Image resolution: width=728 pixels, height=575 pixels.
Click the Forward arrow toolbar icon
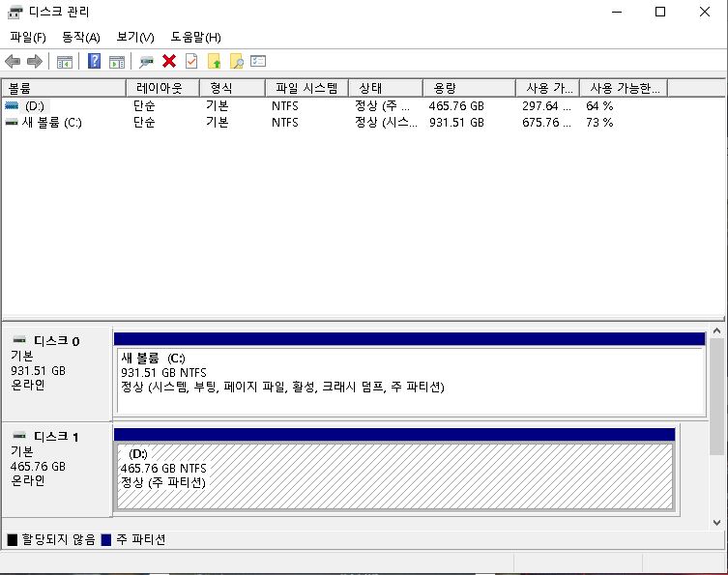[35, 61]
